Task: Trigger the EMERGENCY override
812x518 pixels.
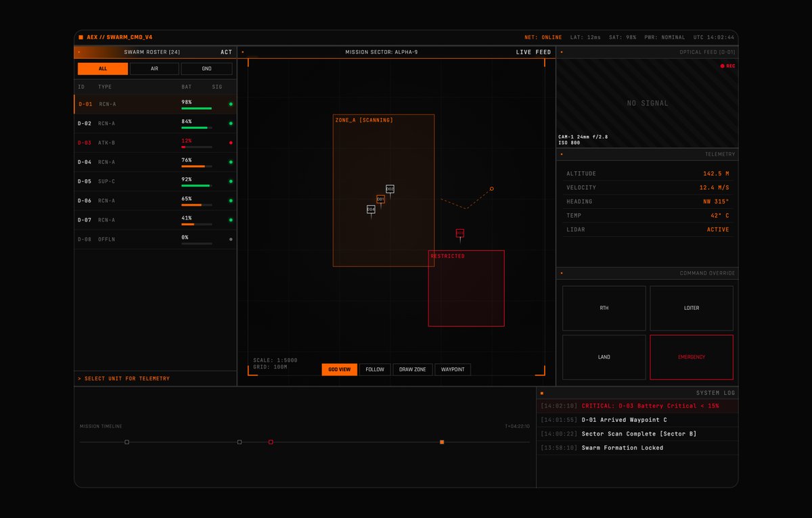Action: pyautogui.click(x=692, y=357)
